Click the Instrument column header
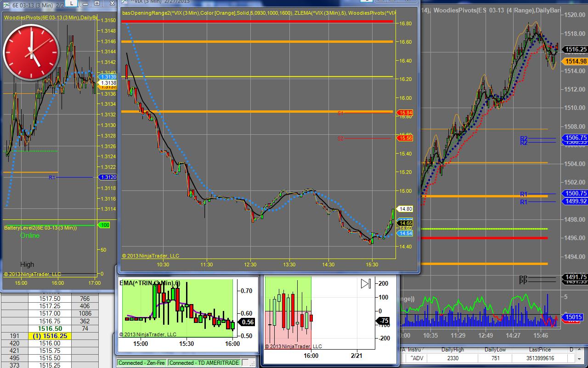The image size is (588, 368). [x=415, y=350]
